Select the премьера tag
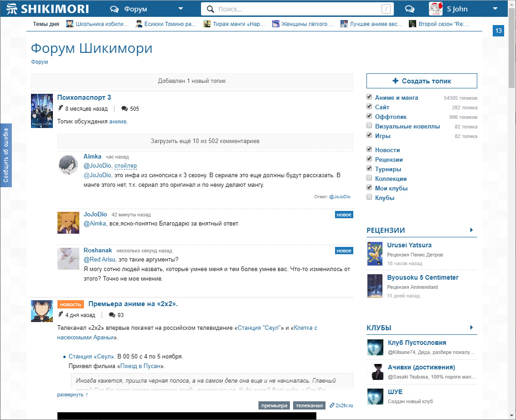The image size is (516, 420). 274,405
